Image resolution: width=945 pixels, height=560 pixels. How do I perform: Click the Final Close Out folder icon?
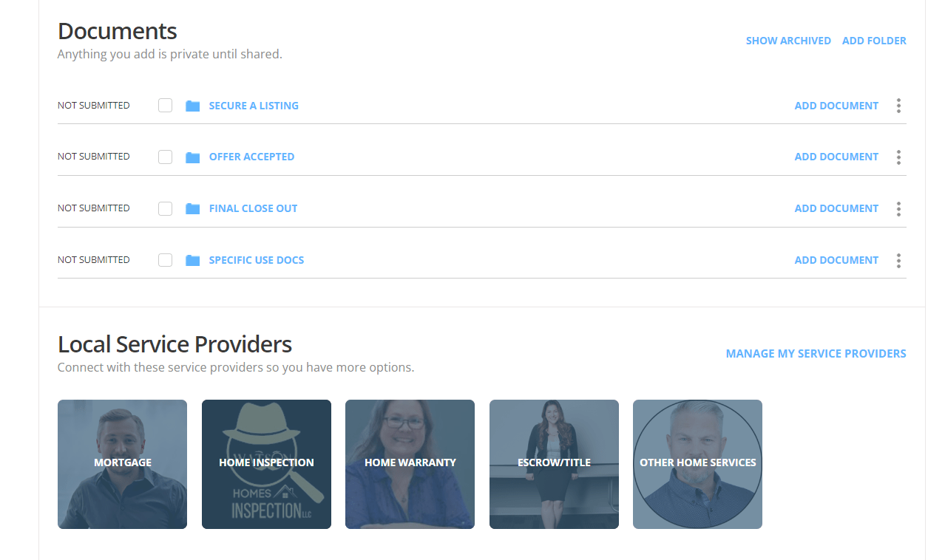(x=193, y=209)
